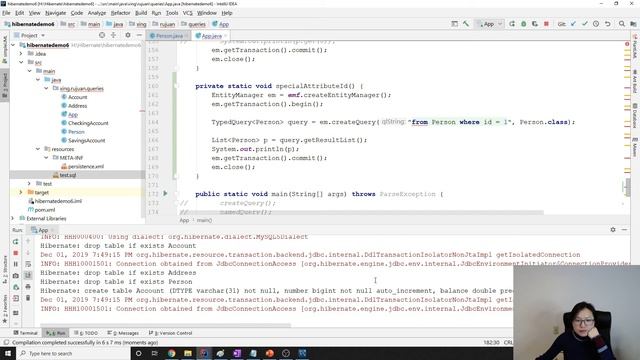Run with coverage from the toolbar
The image size is (640, 360).
(535, 24)
